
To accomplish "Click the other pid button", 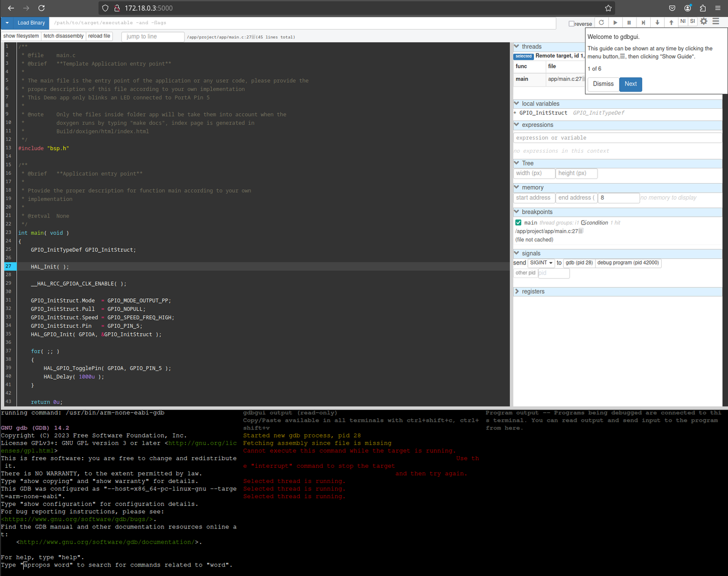I will tap(525, 273).
